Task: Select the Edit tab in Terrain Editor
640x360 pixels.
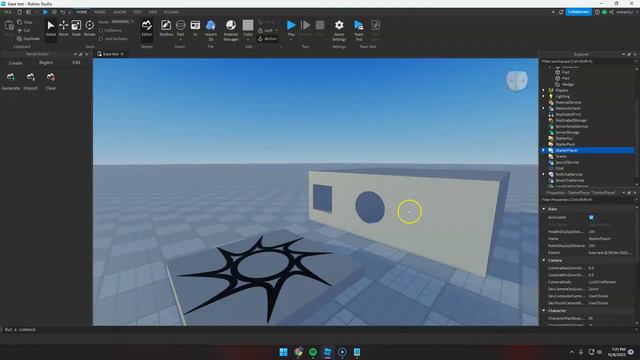Action: 76,63
